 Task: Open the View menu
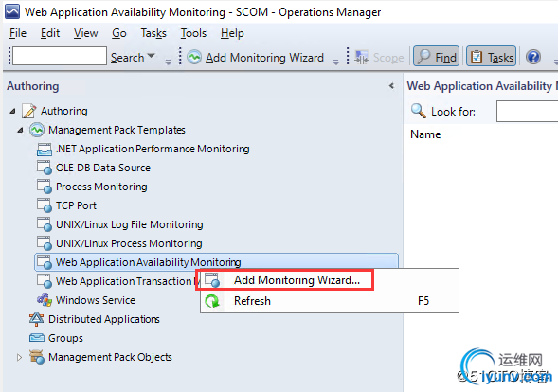pos(86,33)
